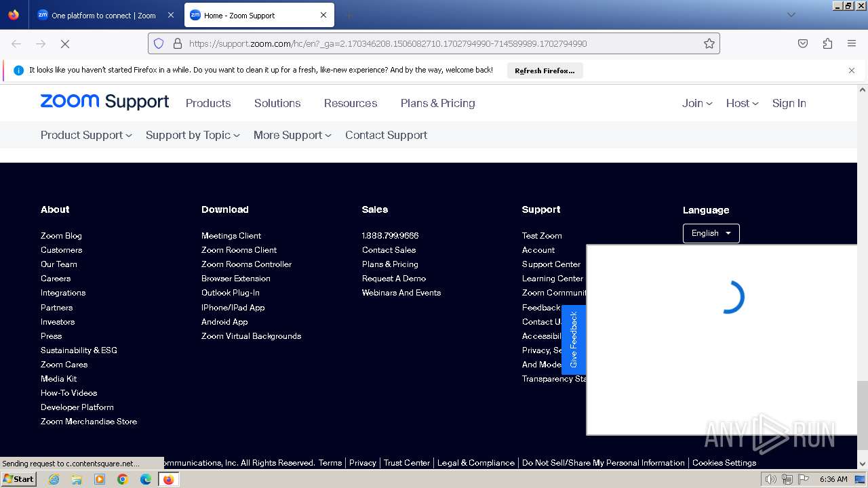Expand Support by Topic dropdown
The width and height of the screenshot is (868, 488).
click(193, 135)
